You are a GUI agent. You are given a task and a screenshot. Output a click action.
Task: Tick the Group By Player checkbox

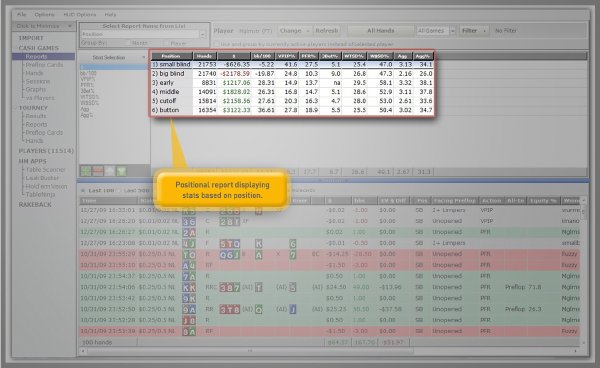[x=166, y=43]
